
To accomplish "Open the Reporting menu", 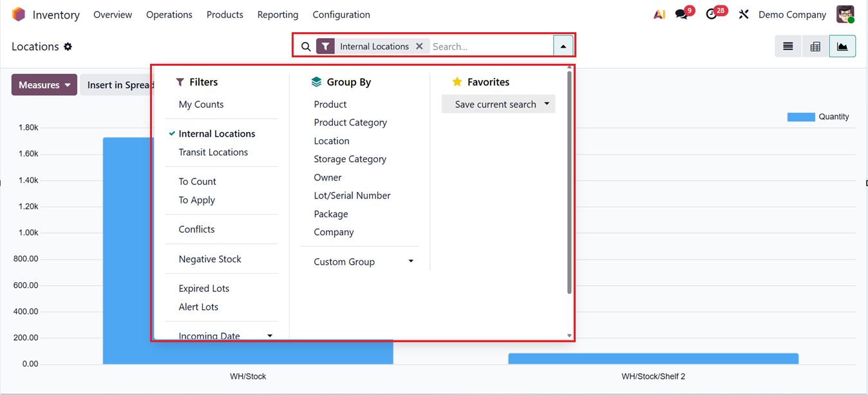I will tap(278, 14).
